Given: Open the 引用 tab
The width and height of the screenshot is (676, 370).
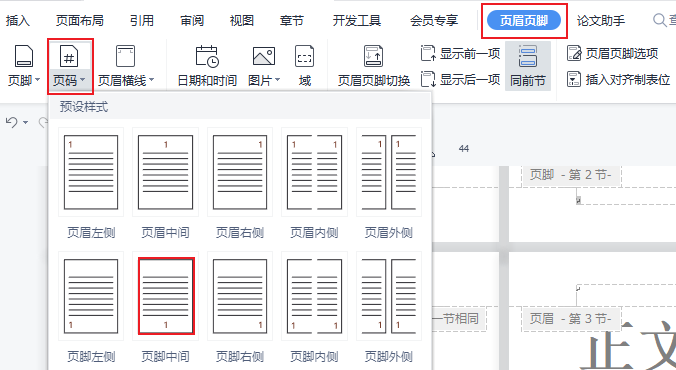Looking at the screenshot, I should pyautogui.click(x=142, y=20).
